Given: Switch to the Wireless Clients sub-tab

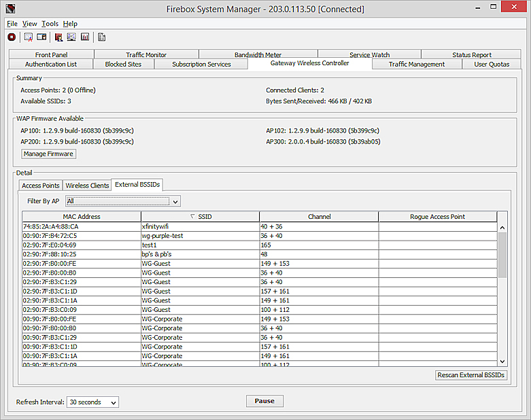Looking at the screenshot, I should pos(87,186).
